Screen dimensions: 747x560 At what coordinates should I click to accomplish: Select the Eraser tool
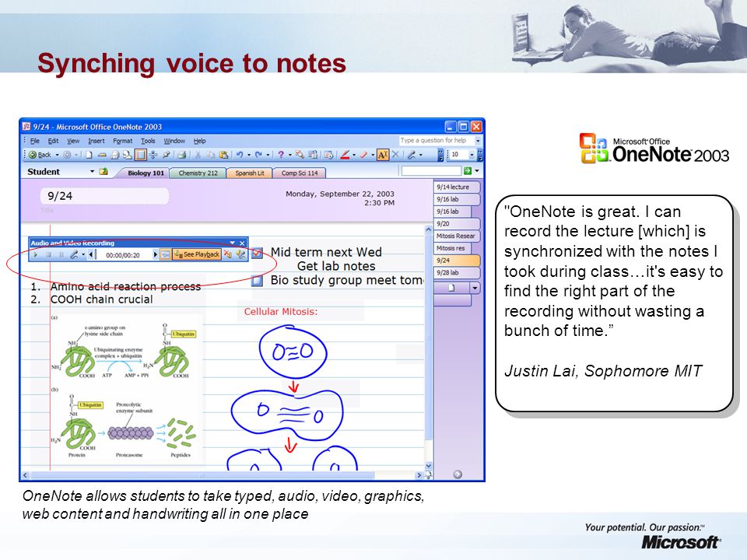(364, 155)
